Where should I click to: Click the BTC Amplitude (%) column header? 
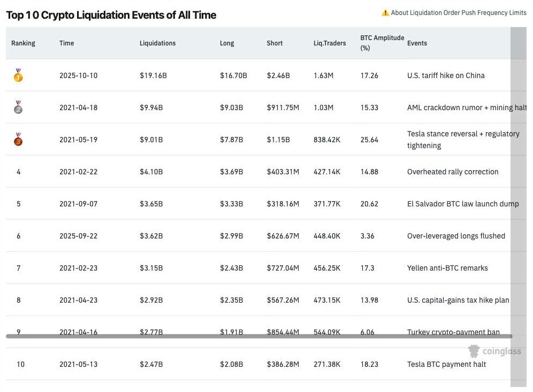[x=382, y=43]
